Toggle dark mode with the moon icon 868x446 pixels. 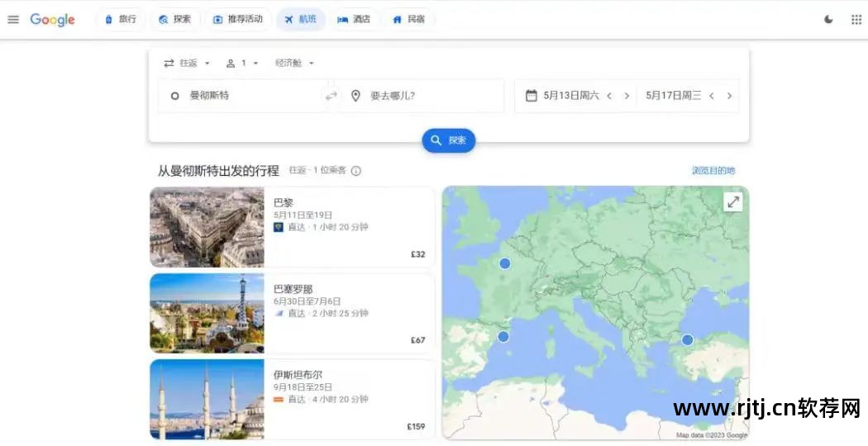[828, 19]
